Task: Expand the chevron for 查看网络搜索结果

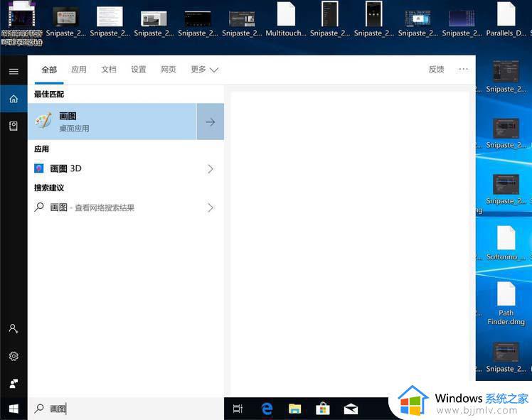Action: (x=211, y=208)
